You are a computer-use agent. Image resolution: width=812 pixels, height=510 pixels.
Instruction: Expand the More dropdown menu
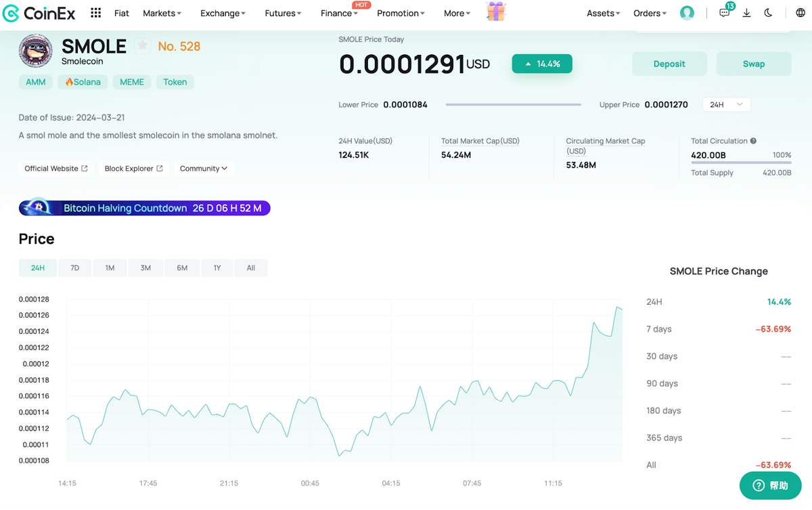tap(457, 13)
